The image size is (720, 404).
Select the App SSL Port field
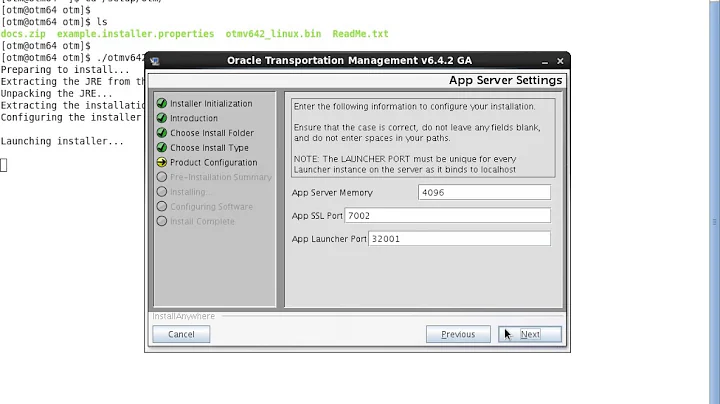pyautogui.click(x=447, y=215)
